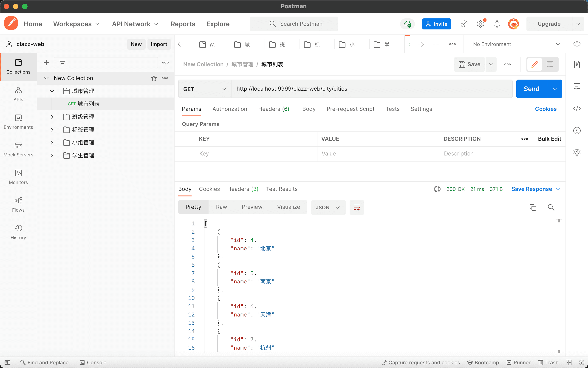The height and width of the screenshot is (368, 588).
Task: Collapse the New Collection tree
Action: pyautogui.click(x=46, y=78)
